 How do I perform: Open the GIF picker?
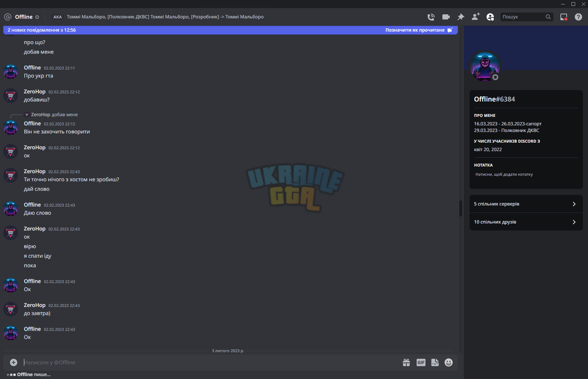pyautogui.click(x=421, y=362)
